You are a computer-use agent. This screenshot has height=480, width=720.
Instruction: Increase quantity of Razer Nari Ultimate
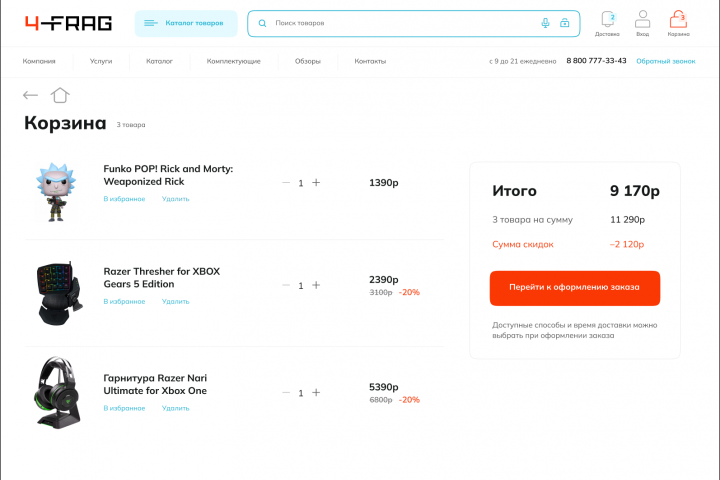point(316,393)
